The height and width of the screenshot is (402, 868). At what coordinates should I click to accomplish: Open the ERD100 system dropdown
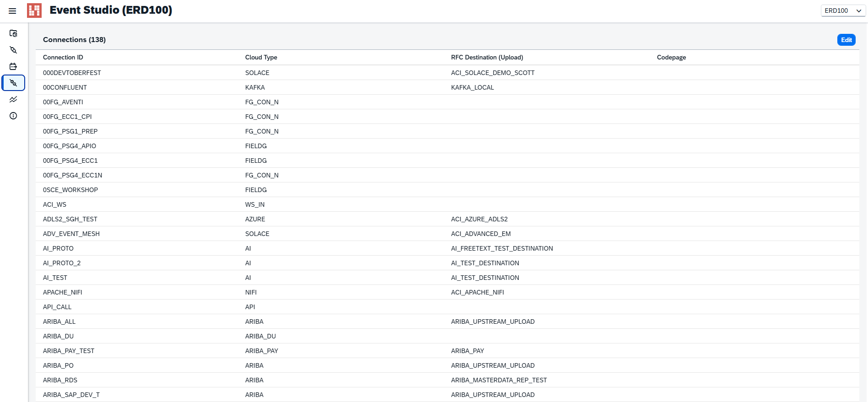(x=843, y=11)
